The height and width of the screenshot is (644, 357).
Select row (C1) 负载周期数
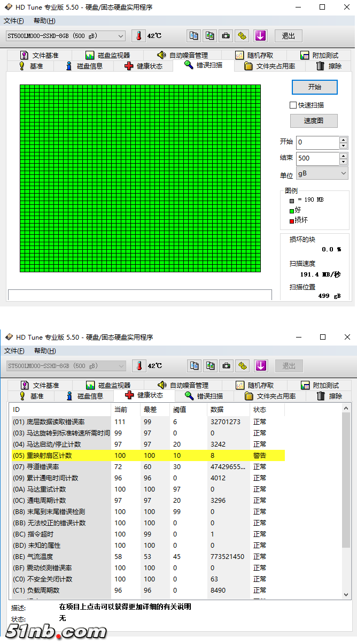point(148,590)
